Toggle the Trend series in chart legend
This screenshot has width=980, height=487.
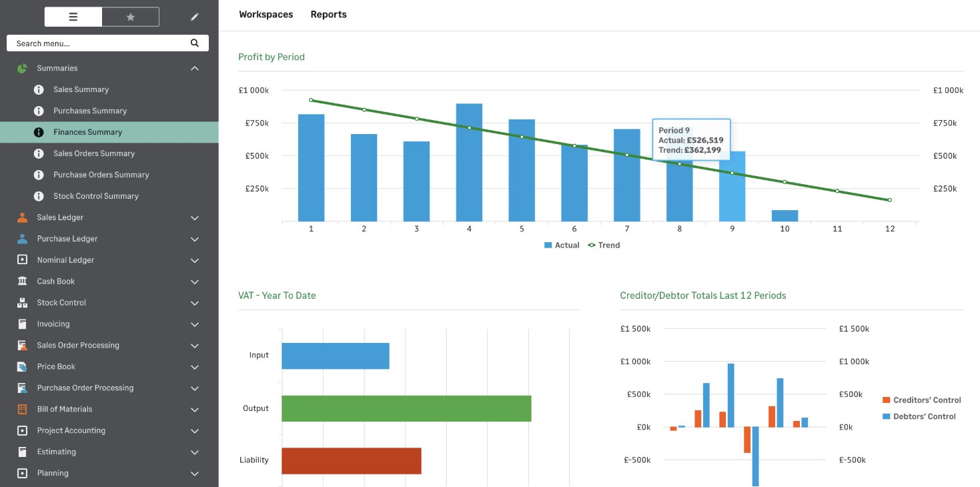pyautogui.click(x=604, y=246)
